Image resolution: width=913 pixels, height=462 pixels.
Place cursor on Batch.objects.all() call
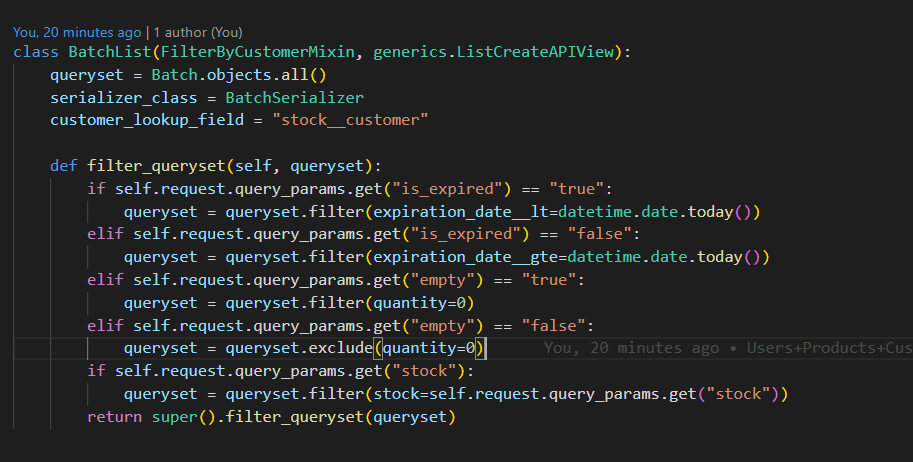click(239, 75)
